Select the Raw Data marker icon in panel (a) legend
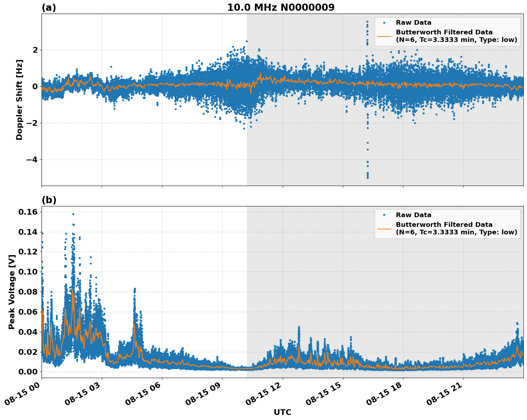Image resolution: width=527 pixels, height=420 pixels. tap(384, 22)
